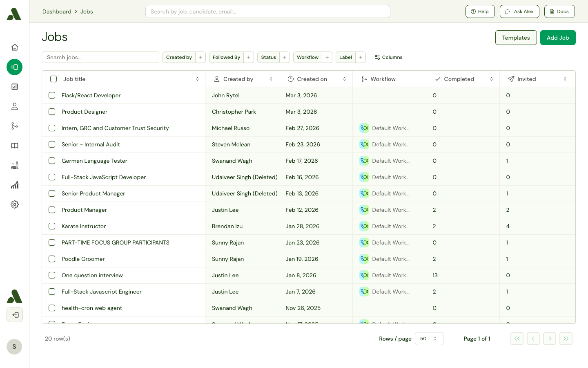Go to next page chevron
The image size is (588, 368).
[x=550, y=339]
